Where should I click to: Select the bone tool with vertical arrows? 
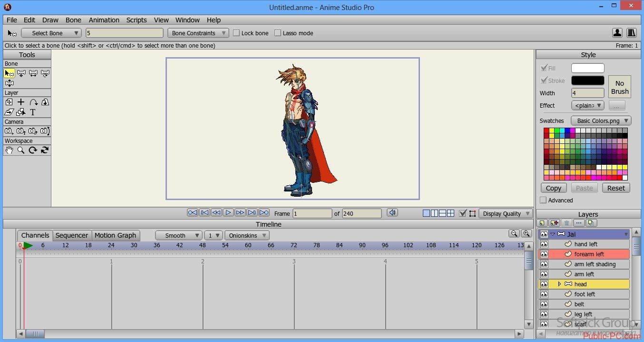10,83
